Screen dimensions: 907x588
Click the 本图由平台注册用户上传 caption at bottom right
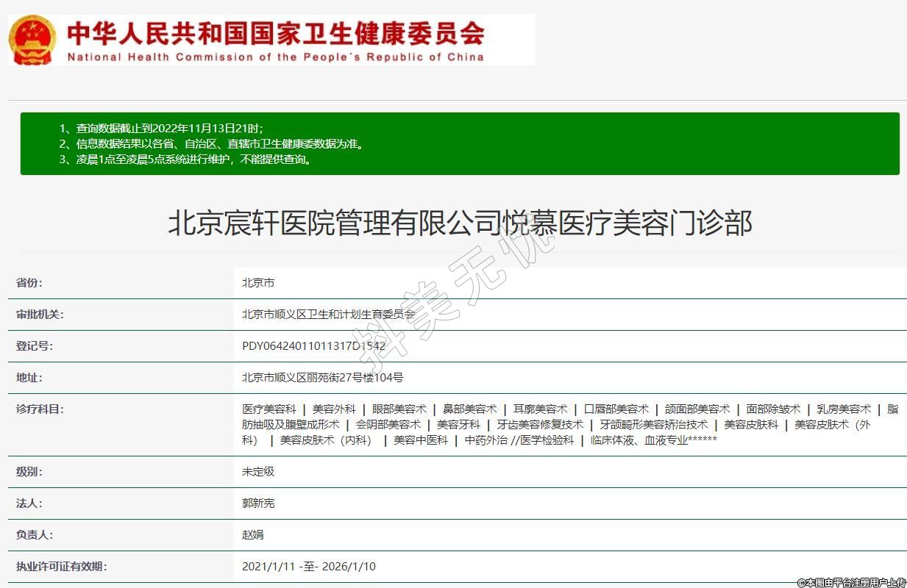coord(851,582)
